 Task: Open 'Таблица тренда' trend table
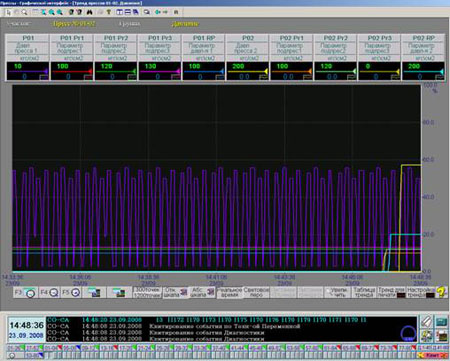tap(364, 292)
